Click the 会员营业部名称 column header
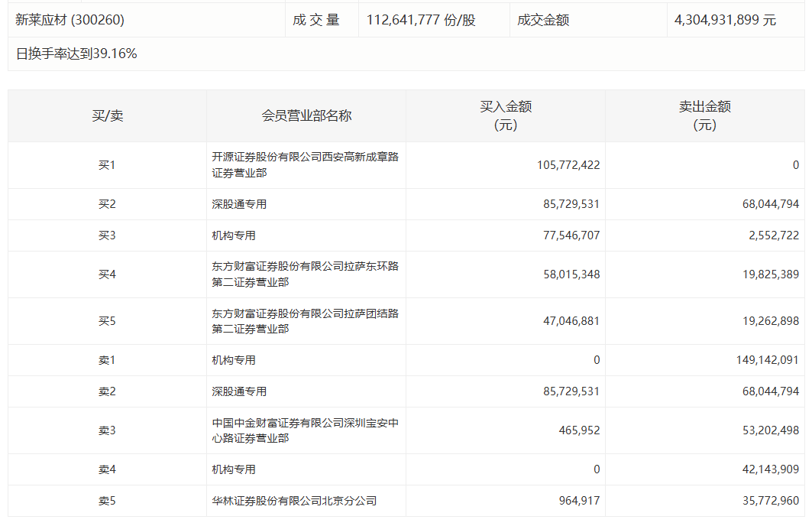 click(306, 116)
